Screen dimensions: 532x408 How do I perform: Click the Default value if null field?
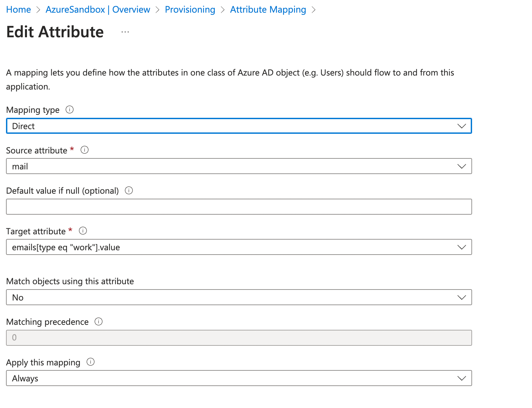[239, 207]
